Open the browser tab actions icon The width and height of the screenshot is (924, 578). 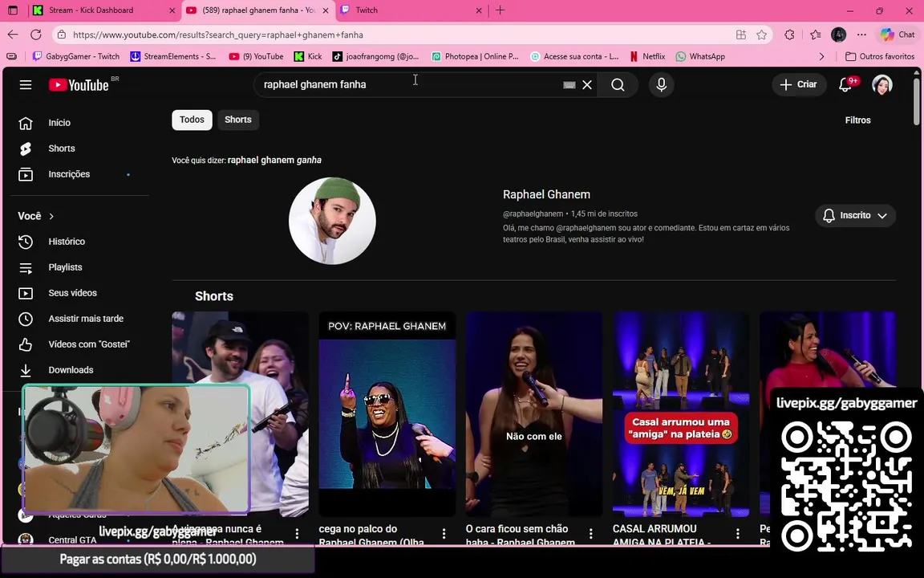pos(12,10)
